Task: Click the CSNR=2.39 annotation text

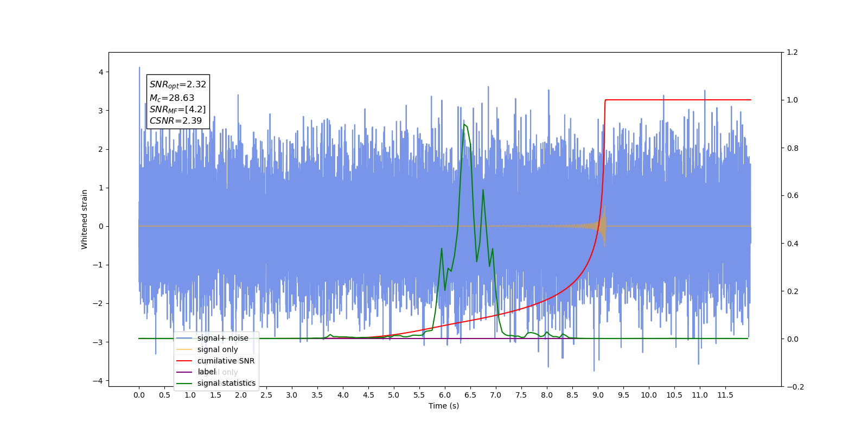Action: [x=176, y=120]
